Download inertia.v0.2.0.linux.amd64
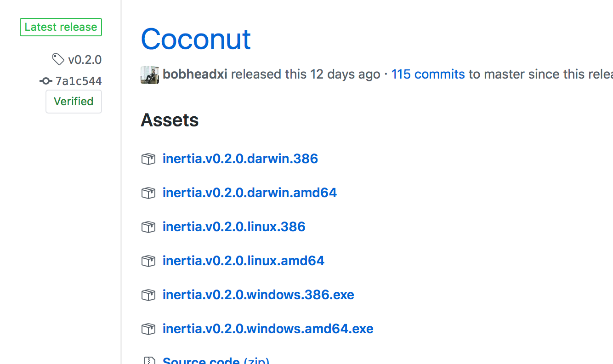 coord(244,261)
